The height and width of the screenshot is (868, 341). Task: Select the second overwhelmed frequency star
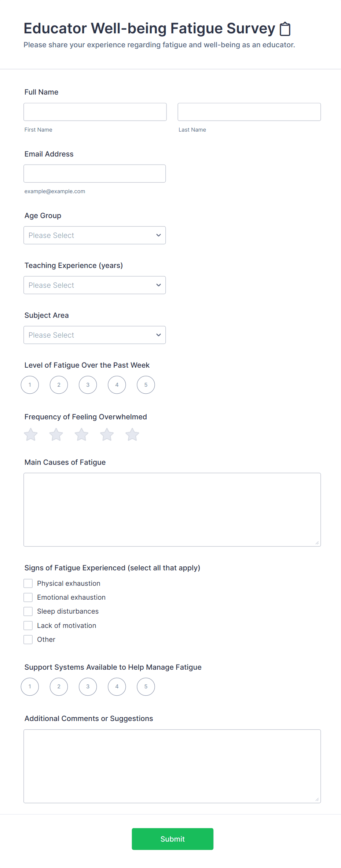(56, 435)
